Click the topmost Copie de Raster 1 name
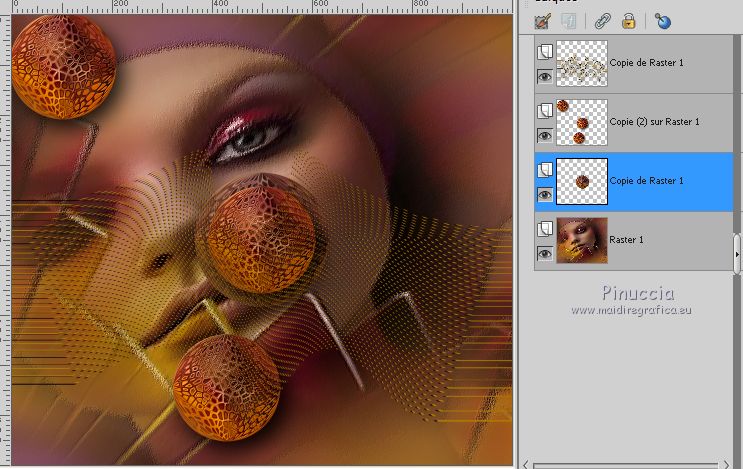Viewport: 743px width, 469px height. (x=646, y=63)
